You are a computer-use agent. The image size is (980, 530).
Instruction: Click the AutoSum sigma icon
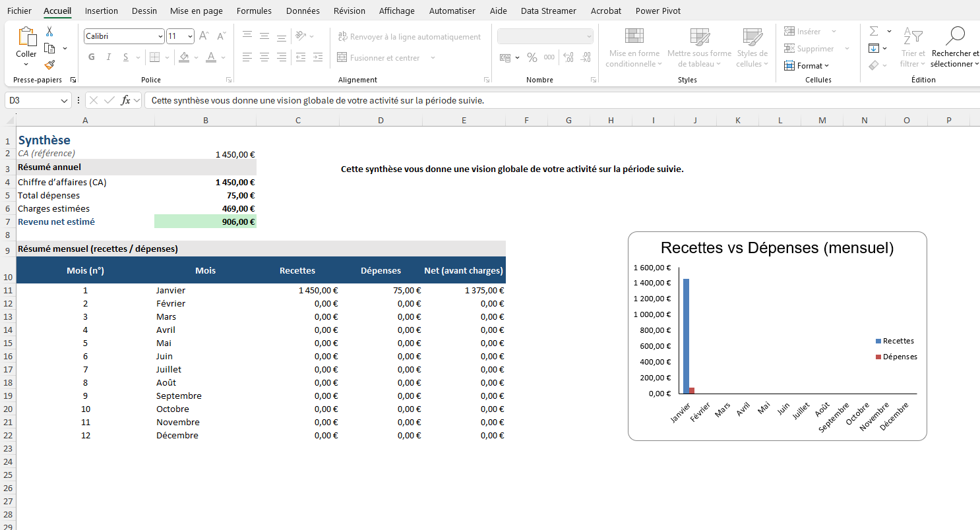[874, 32]
